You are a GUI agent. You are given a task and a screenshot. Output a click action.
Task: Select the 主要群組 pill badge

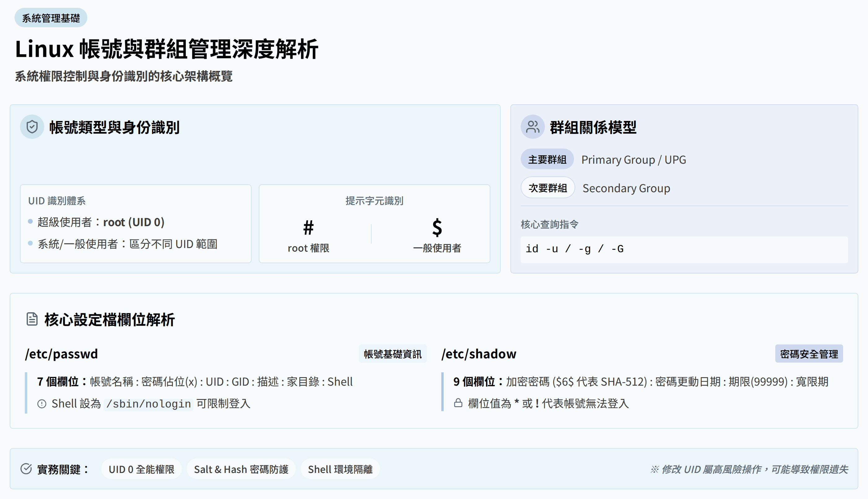[547, 159]
